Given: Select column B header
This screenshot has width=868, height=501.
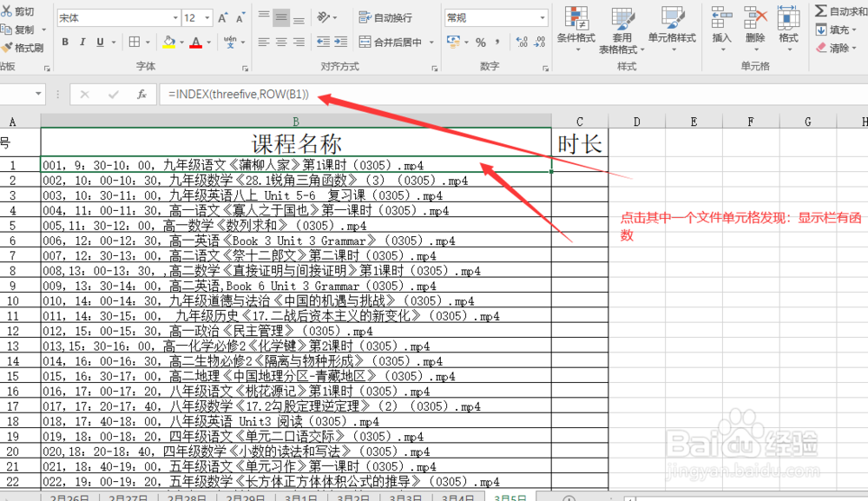Looking at the screenshot, I should pyautogui.click(x=296, y=122).
